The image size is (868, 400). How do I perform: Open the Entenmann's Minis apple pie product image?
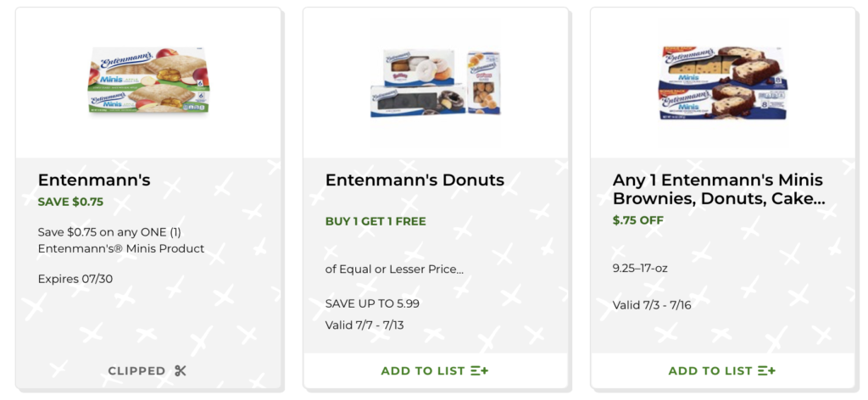click(148, 82)
